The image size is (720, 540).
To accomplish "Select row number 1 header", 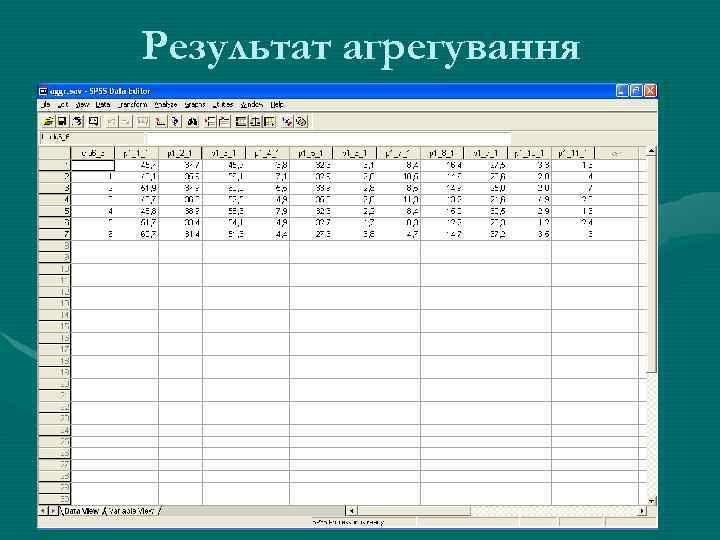I will (55, 165).
